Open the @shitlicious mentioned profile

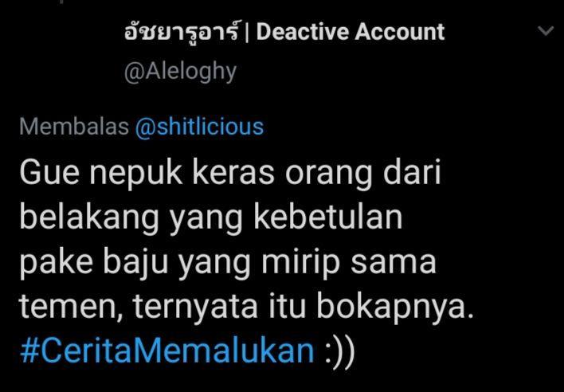(x=199, y=127)
